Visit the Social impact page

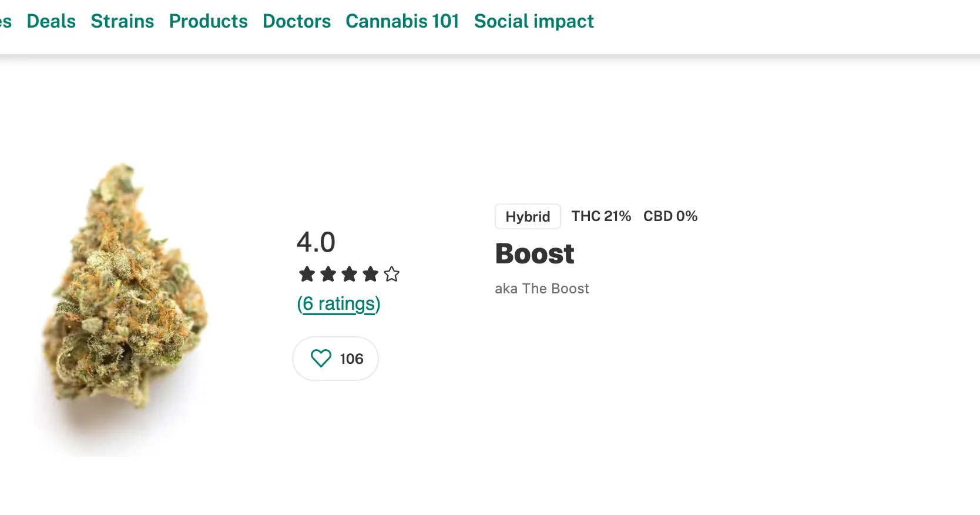tap(533, 21)
